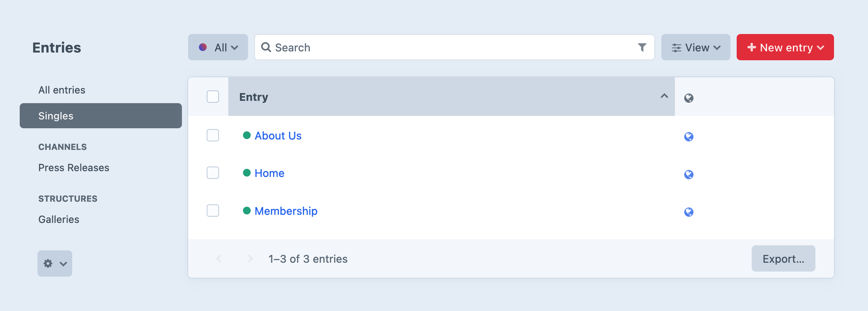Select the About Us entry checkbox

pos(212,135)
